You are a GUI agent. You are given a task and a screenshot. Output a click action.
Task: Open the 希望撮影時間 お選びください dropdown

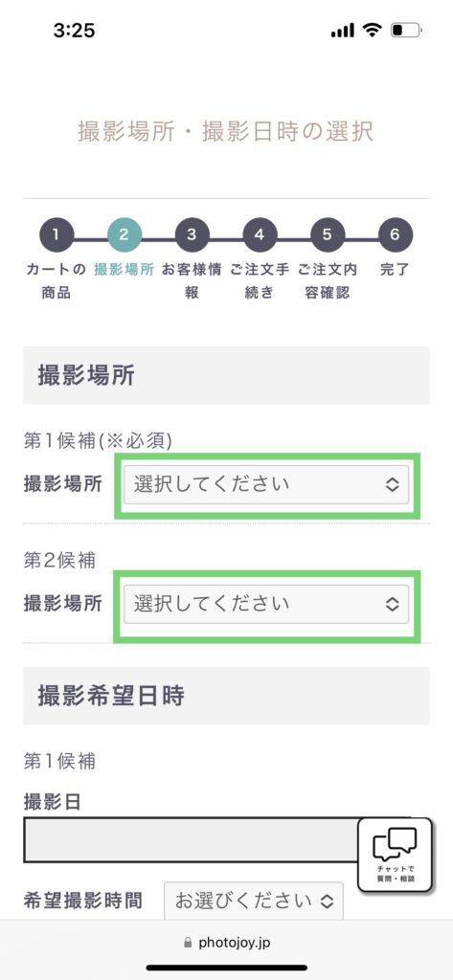coord(254,902)
